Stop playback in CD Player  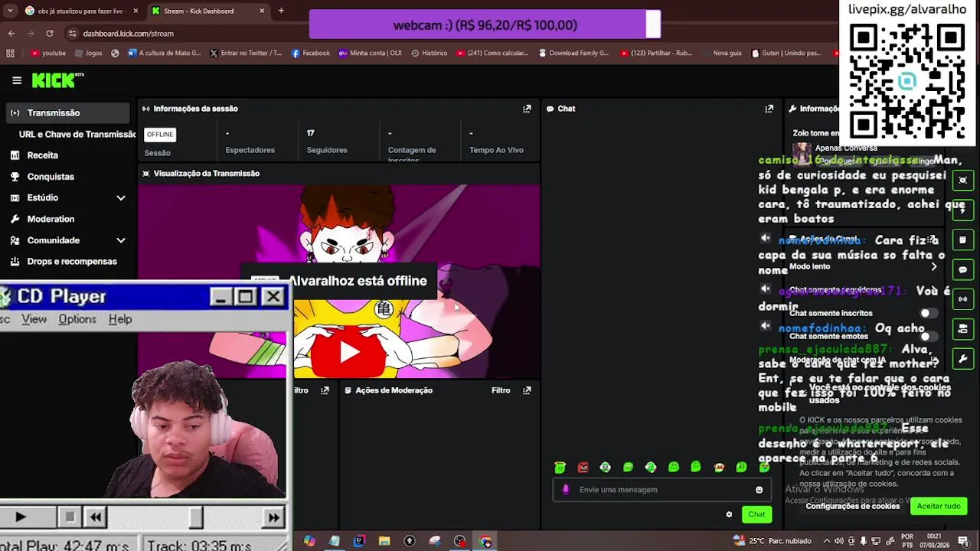[x=70, y=517]
